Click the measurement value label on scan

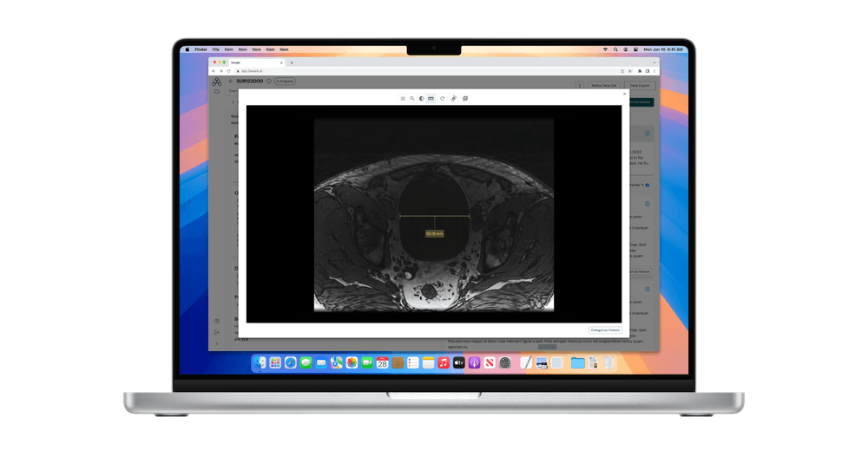click(x=435, y=234)
